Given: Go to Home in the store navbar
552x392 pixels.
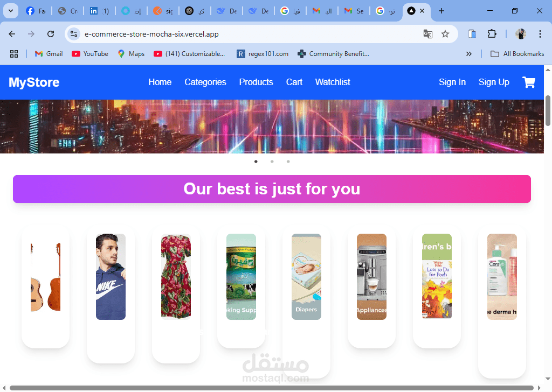Looking at the screenshot, I should (x=160, y=82).
